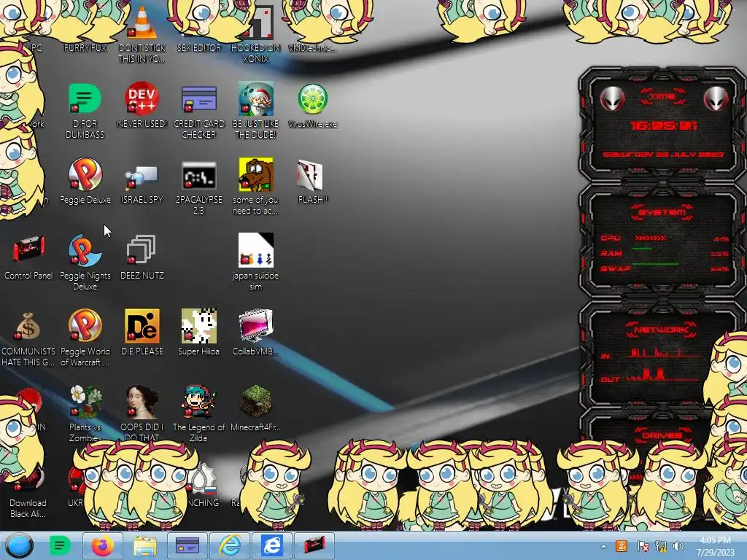Click the DRIVES header in the widget
This screenshot has width=747, height=560.
pos(662,435)
